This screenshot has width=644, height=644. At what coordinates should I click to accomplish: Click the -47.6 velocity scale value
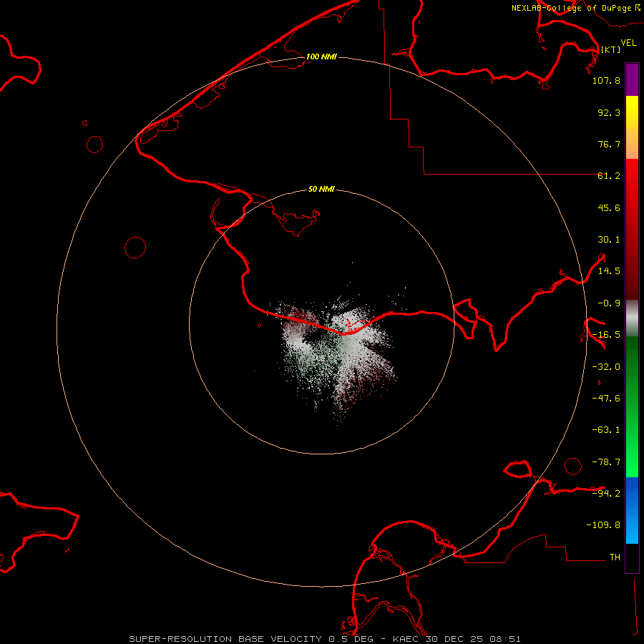click(x=606, y=399)
